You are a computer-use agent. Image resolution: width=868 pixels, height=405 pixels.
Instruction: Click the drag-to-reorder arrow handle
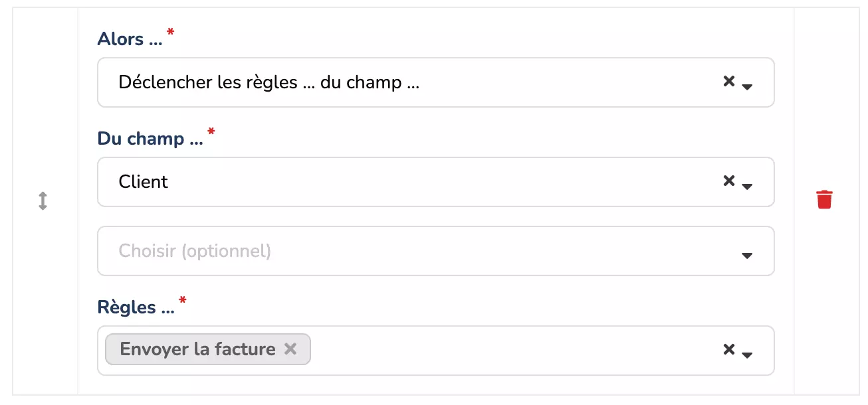pyautogui.click(x=43, y=201)
